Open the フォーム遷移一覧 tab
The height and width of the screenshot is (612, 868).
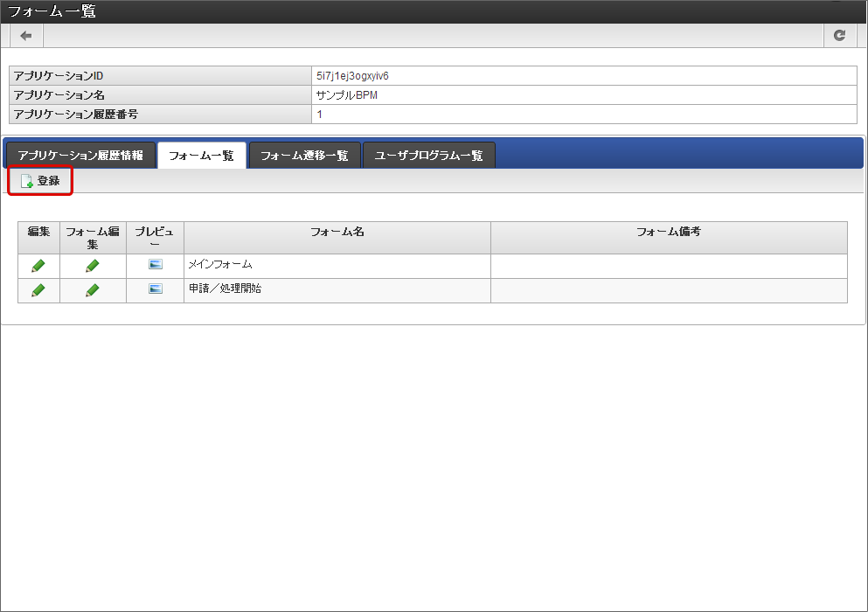pos(304,156)
